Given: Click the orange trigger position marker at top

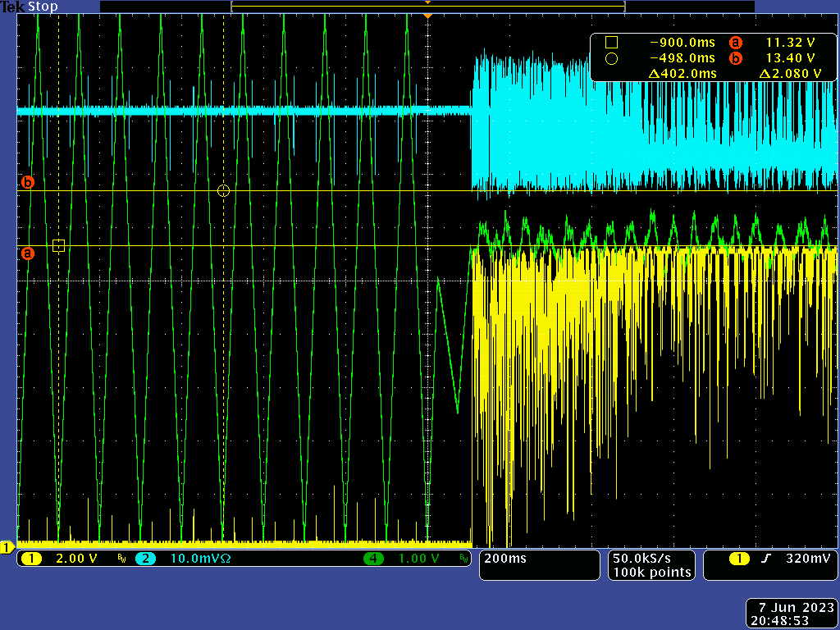Looking at the screenshot, I should coord(427,16).
